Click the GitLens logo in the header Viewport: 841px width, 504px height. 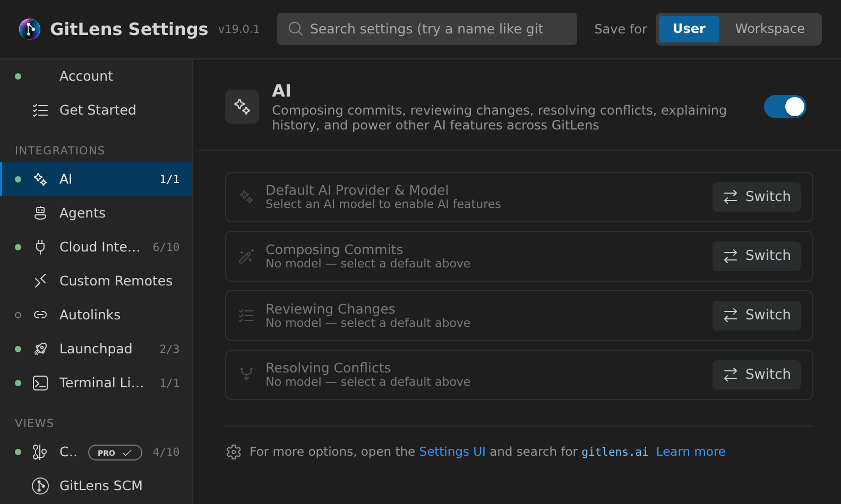click(x=30, y=29)
